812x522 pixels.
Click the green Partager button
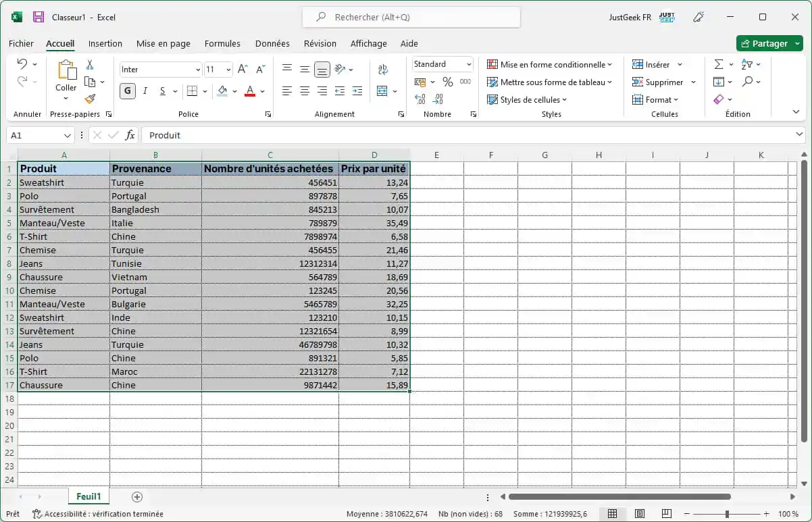coord(769,43)
